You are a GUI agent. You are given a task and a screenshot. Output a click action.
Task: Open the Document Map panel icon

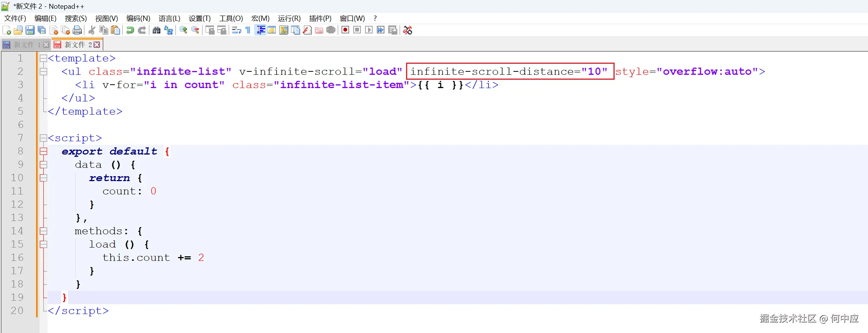coord(284,30)
